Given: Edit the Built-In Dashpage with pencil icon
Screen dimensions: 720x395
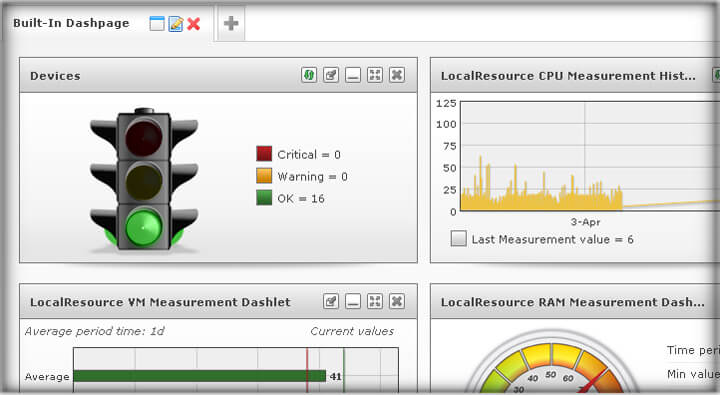Looking at the screenshot, I should click(x=176, y=23).
